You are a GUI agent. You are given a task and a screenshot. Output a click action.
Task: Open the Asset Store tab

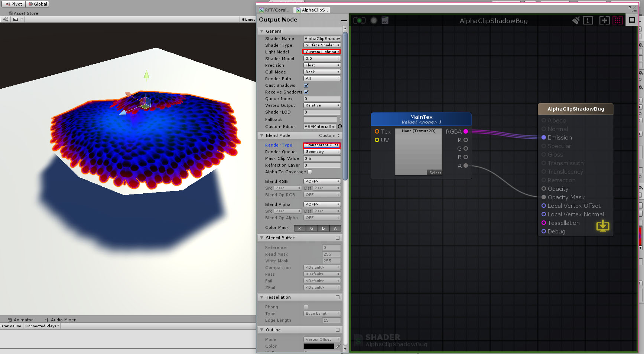(23, 13)
